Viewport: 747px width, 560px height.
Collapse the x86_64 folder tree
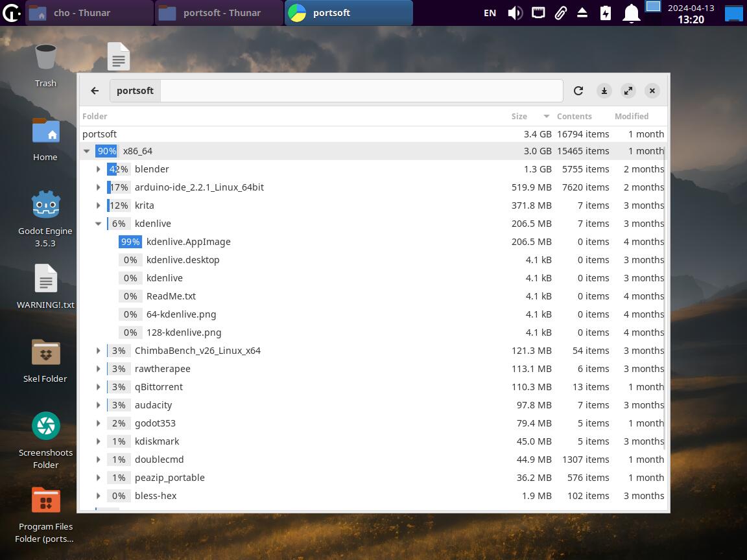[87, 151]
